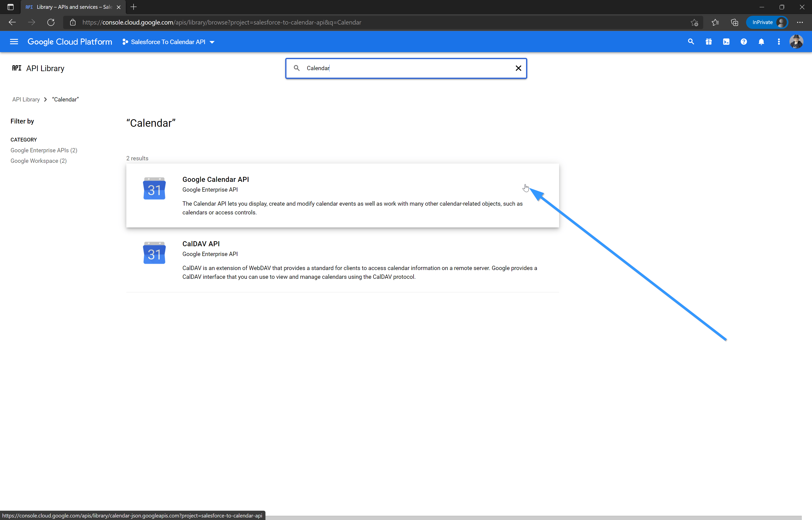Activate Cloud Shell terminal icon
Image resolution: width=812 pixels, height=520 pixels.
click(x=726, y=42)
